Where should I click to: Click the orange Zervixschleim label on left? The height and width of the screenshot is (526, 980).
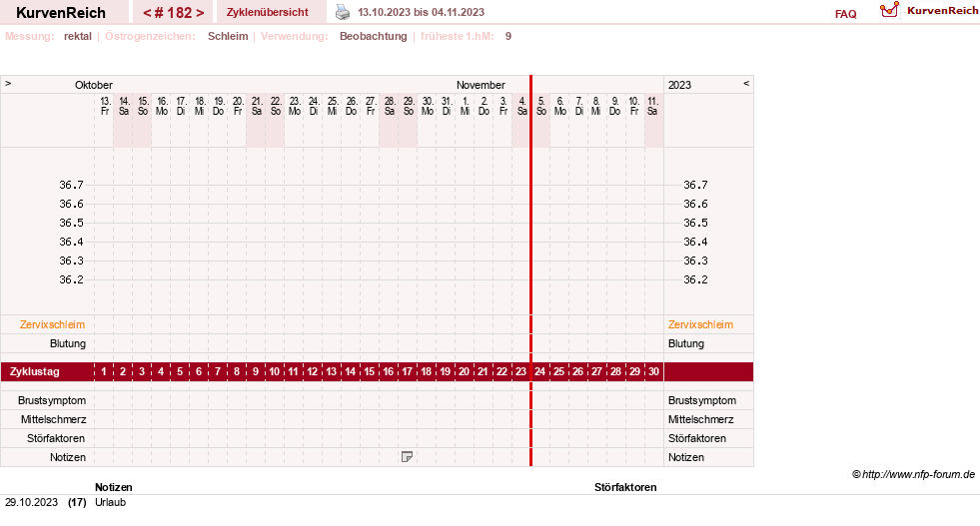tap(52, 324)
